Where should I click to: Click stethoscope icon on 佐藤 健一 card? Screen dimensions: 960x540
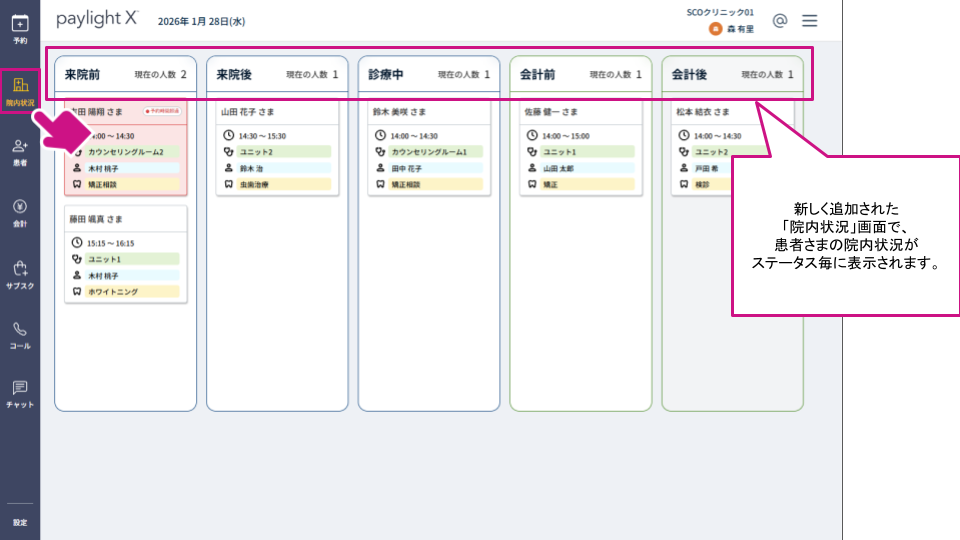(x=532, y=151)
